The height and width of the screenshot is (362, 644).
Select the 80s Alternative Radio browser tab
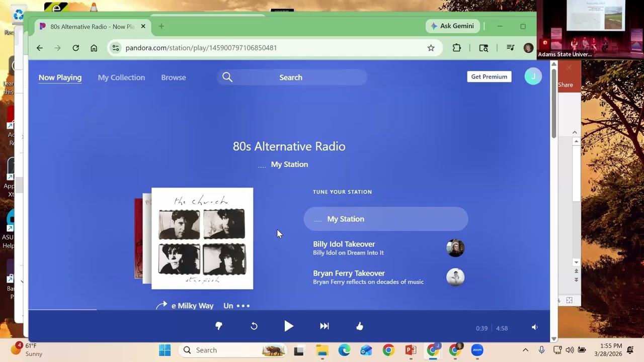[93, 27]
